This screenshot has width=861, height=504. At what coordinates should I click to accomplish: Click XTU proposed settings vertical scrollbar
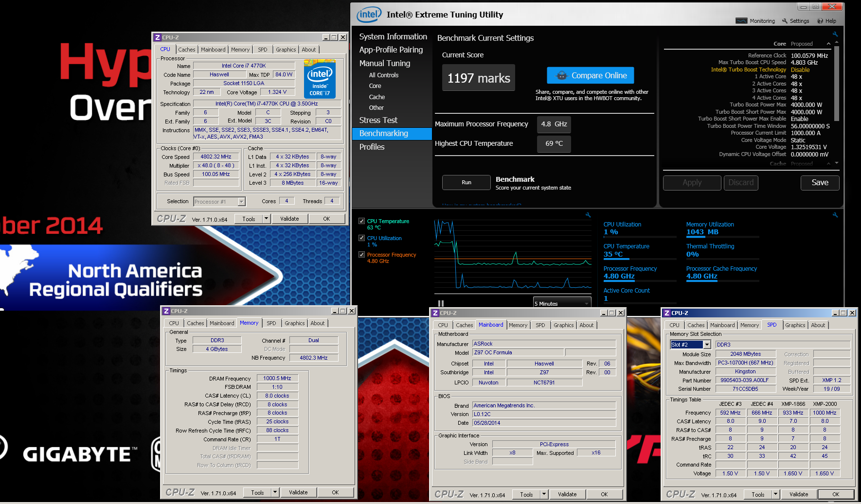pos(837,84)
